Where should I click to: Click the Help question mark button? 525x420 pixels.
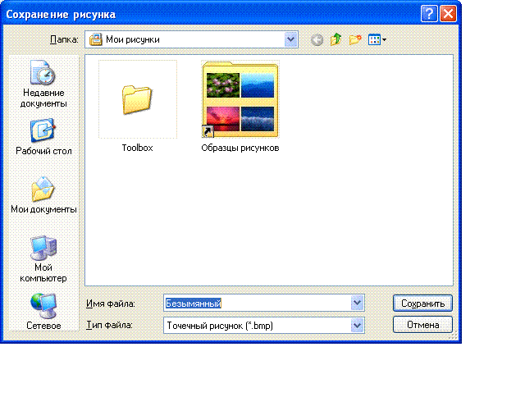(429, 14)
